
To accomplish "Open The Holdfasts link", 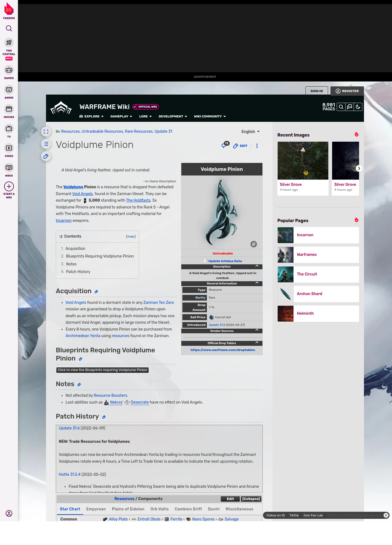I will (138, 200).
